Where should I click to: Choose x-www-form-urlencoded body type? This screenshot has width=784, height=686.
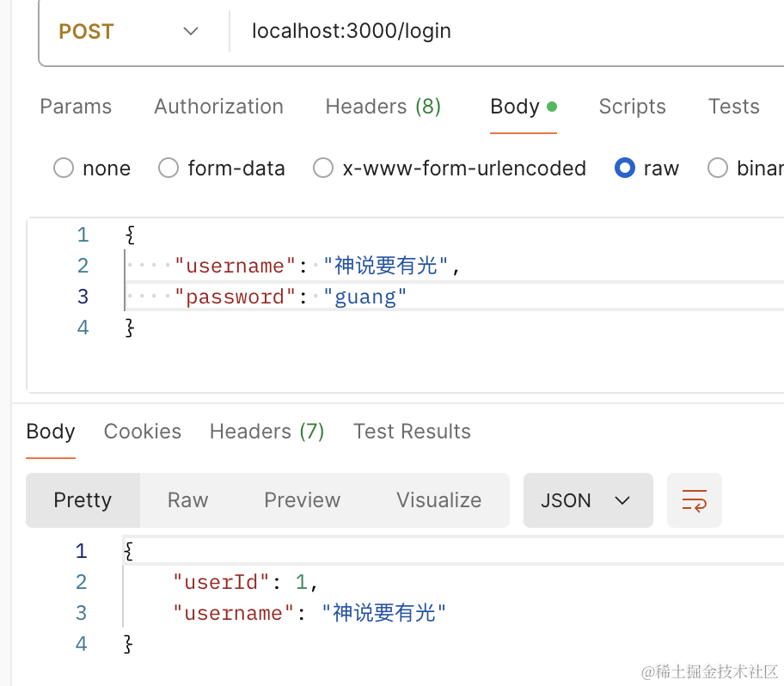pyautogui.click(x=323, y=168)
